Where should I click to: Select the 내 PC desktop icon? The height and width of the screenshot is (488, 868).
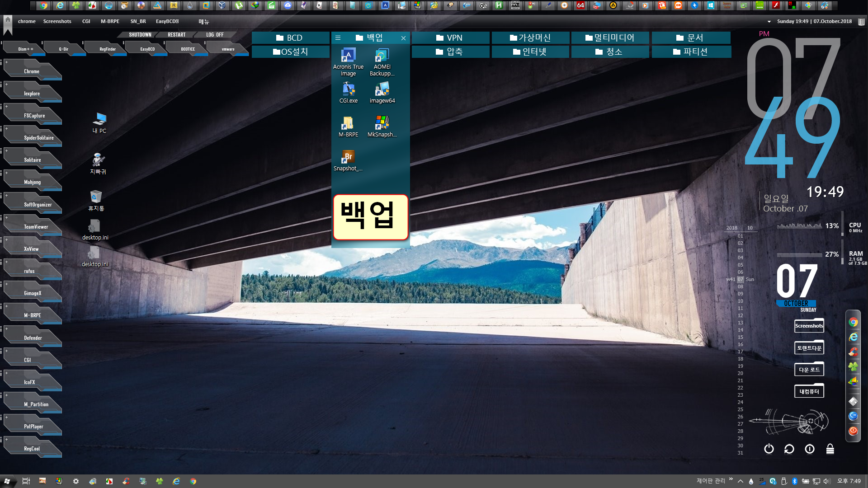pyautogui.click(x=99, y=123)
